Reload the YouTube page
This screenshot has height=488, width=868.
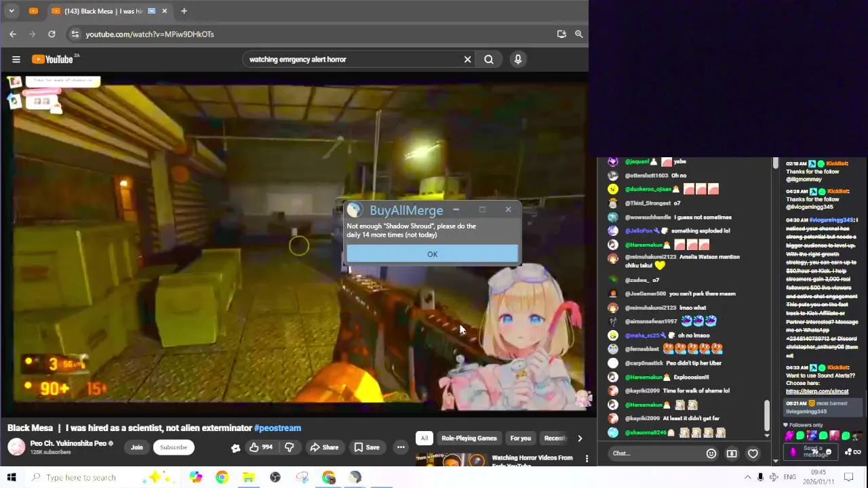pos(52,34)
